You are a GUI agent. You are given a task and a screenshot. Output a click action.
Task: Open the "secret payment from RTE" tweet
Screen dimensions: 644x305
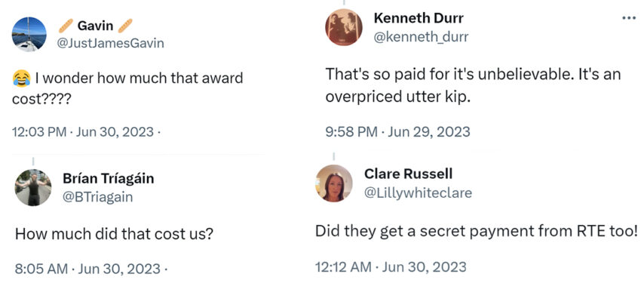pos(476,230)
